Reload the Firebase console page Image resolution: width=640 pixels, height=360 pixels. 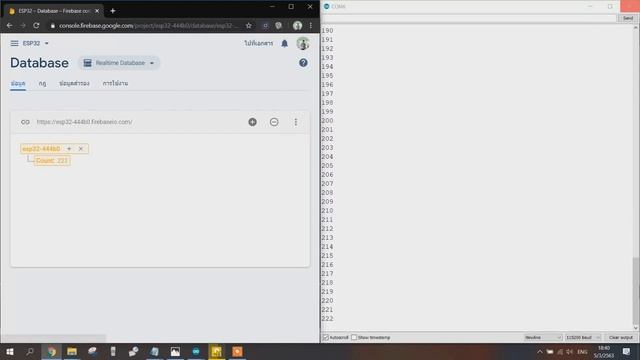coord(36,25)
